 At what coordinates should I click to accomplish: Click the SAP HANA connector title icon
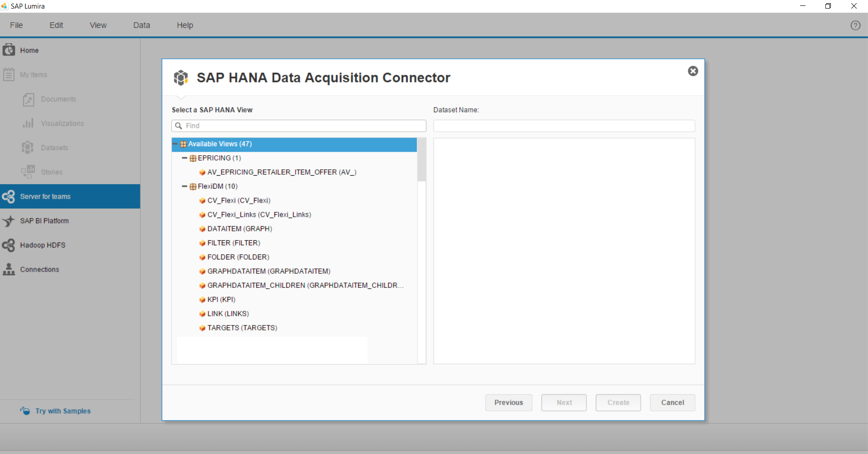(181, 78)
